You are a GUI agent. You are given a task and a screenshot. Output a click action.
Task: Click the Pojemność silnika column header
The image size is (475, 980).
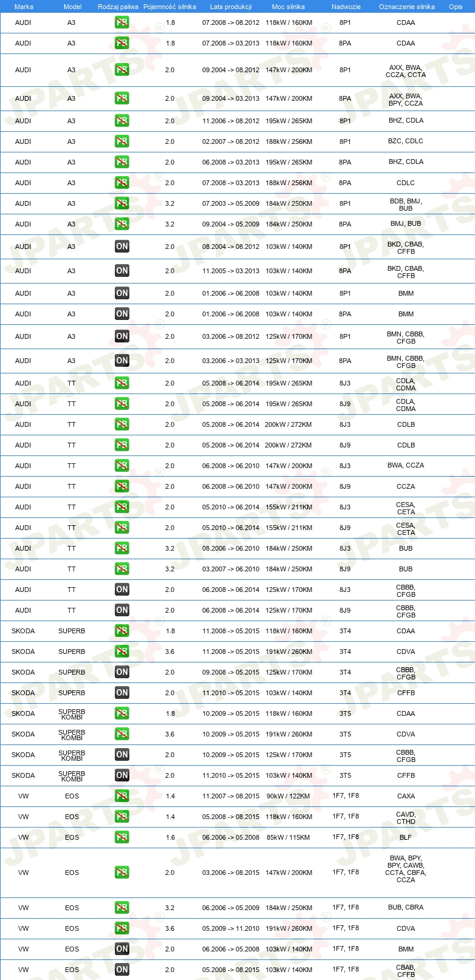pyautogui.click(x=169, y=7)
